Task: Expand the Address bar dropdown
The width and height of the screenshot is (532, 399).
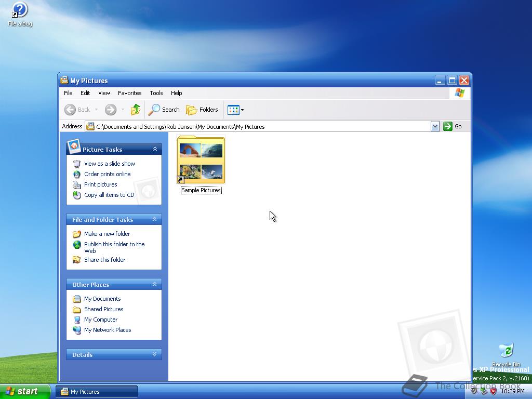Action: [x=435, y=127]
